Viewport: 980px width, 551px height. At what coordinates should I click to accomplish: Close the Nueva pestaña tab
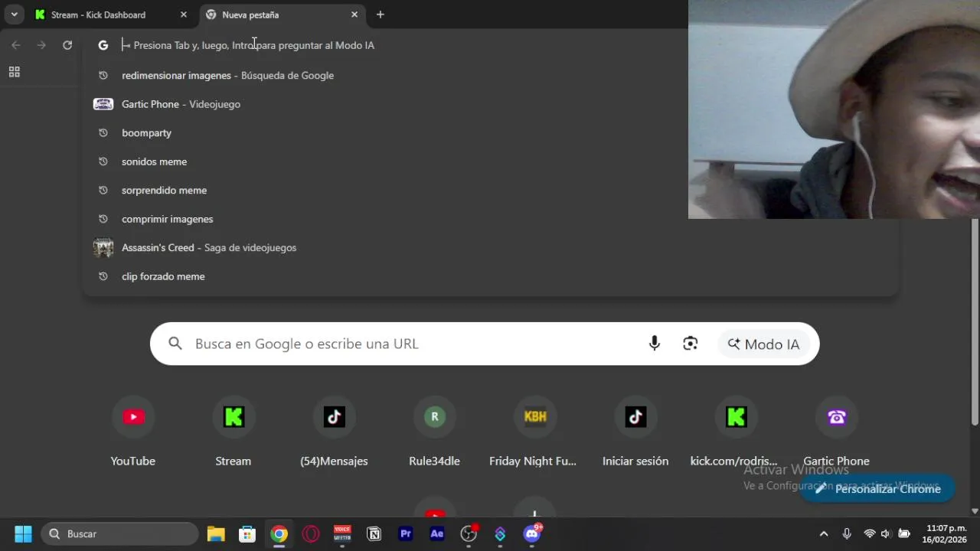[x=354, y=15]
